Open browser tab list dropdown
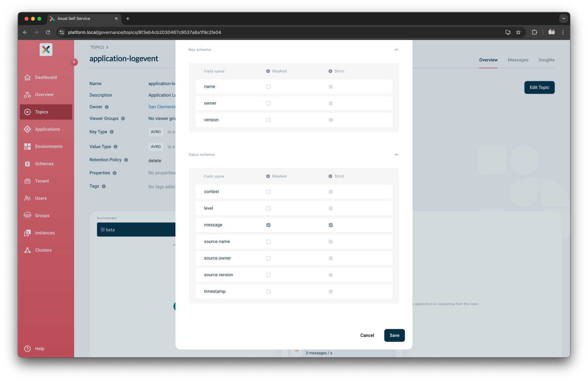Screen dimensions: 588x381 tap(563, 19)
